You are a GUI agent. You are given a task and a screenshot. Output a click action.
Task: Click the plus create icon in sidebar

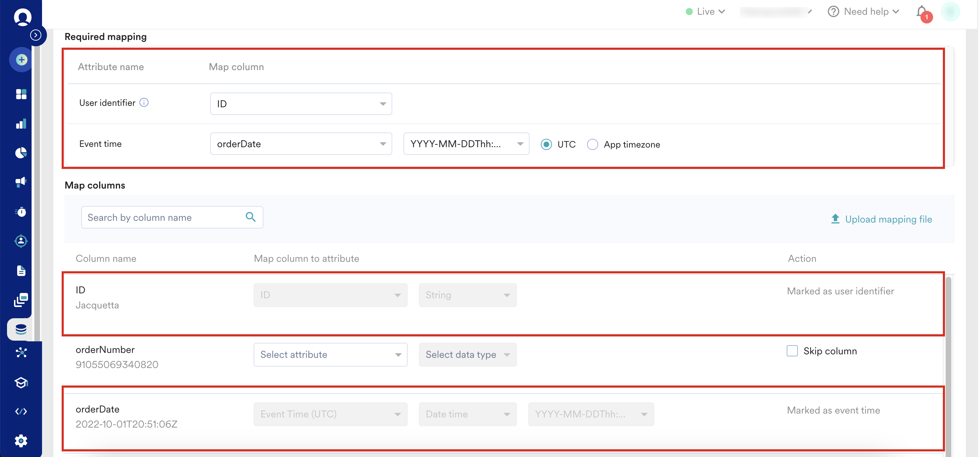(x=21, y=60)
